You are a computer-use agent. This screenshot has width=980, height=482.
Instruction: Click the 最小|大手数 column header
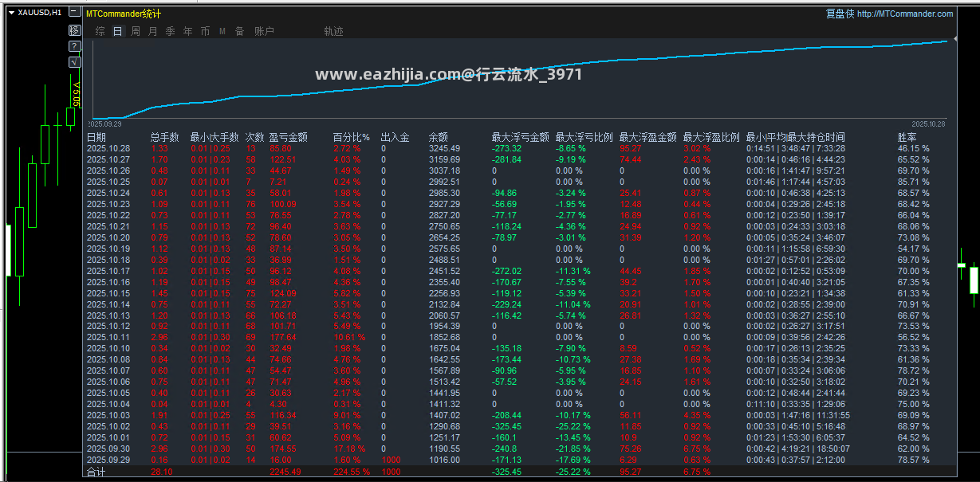pyautogui.click(x=214, y=138)
